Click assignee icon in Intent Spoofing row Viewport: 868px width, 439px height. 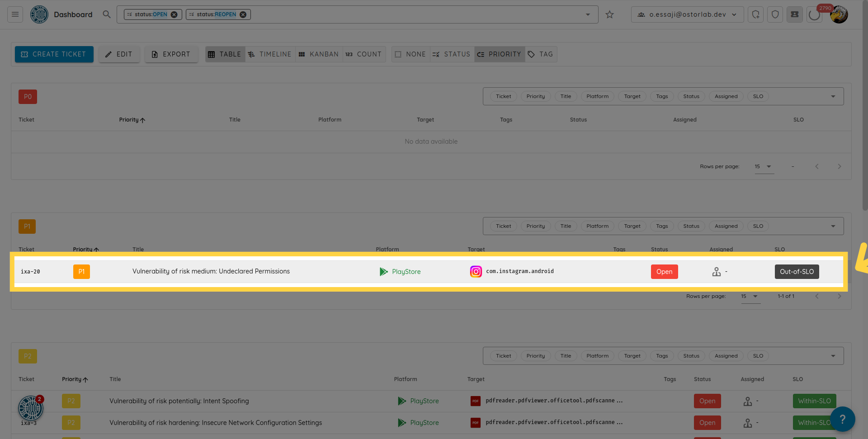(x=748, y=401)
